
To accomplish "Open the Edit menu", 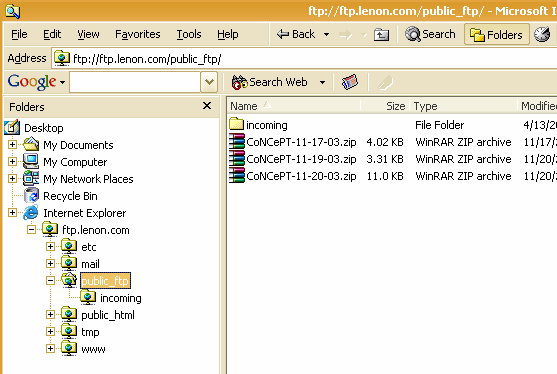I will point(52,34).
